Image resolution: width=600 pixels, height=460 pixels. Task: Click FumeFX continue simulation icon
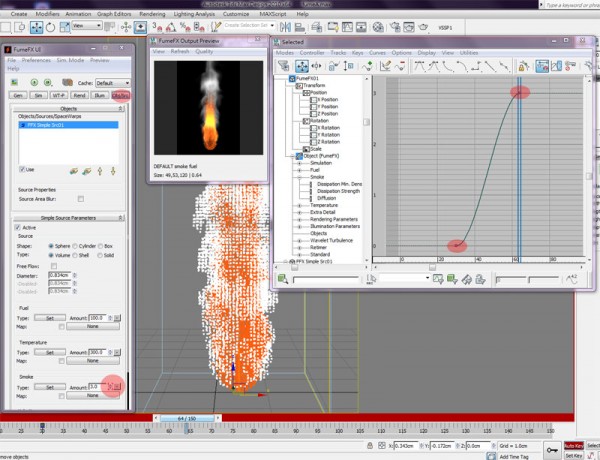tap(47, 82)
